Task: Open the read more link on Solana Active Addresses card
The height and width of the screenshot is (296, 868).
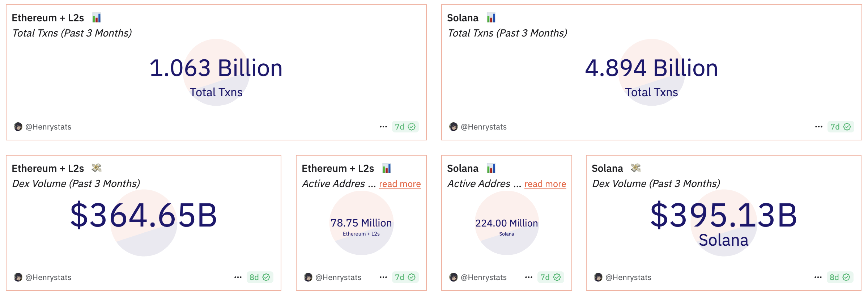Action: click(x=544, y=184)
